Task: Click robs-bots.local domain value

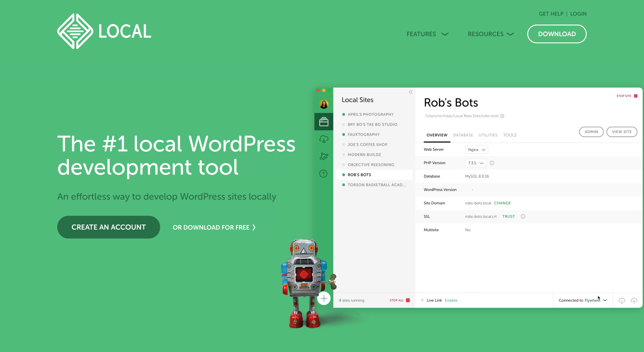Action: 478,203
